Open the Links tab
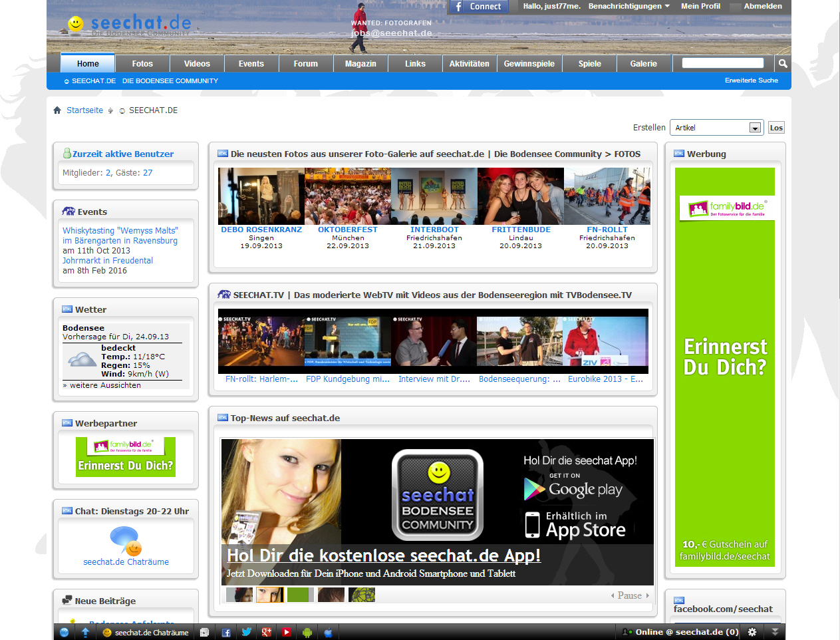Screen dimensions: 840x640 [x=415, y=64]
